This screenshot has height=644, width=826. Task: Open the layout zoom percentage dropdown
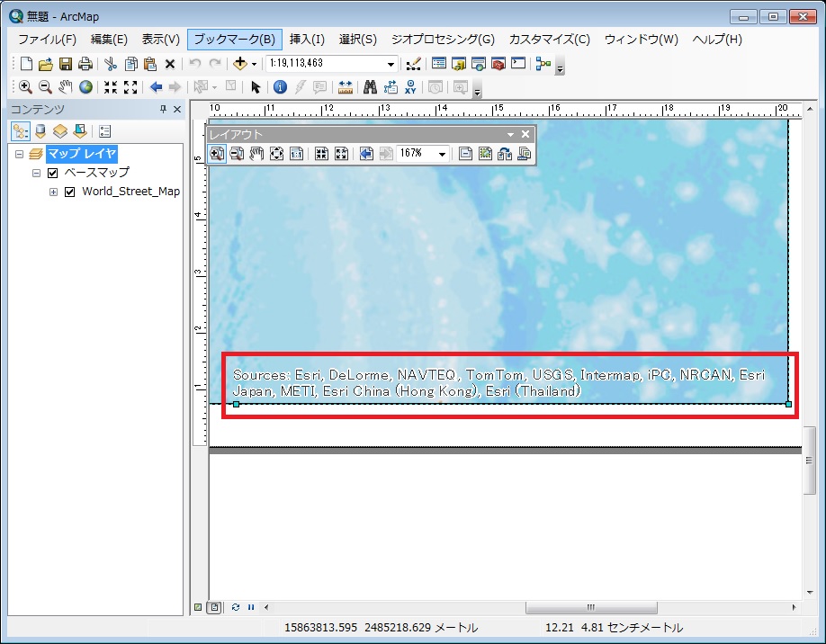(442, 154)
